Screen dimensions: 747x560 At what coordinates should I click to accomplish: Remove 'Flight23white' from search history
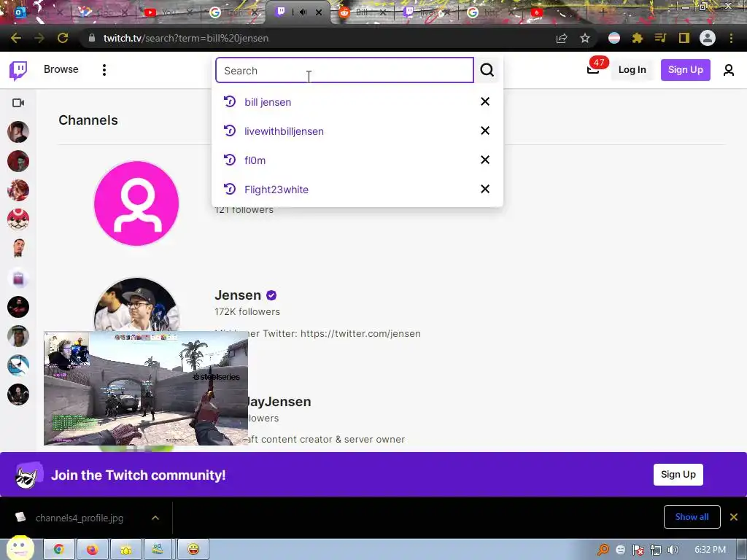click(485, 189)
